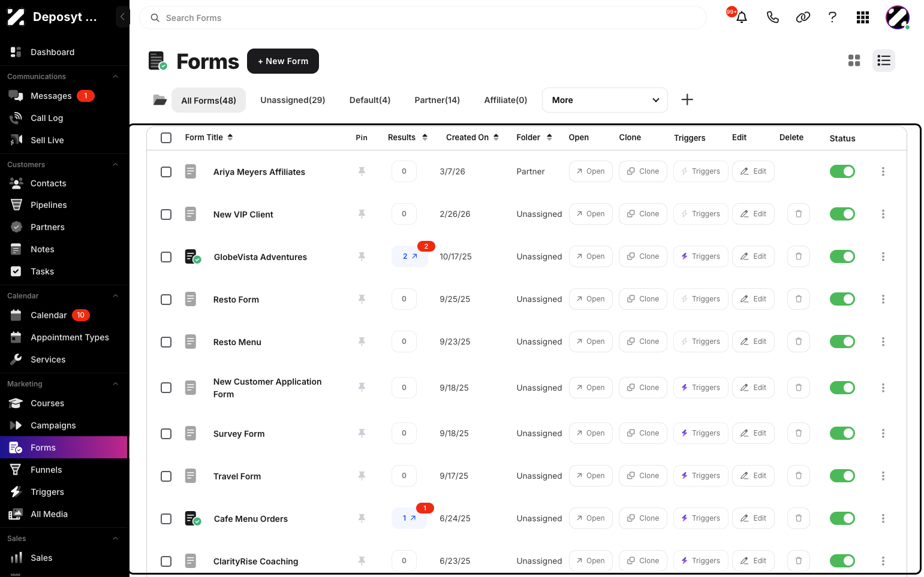Delete the Resto Menu form
Viewport: 924px width, 577px height.
point(799,342)
